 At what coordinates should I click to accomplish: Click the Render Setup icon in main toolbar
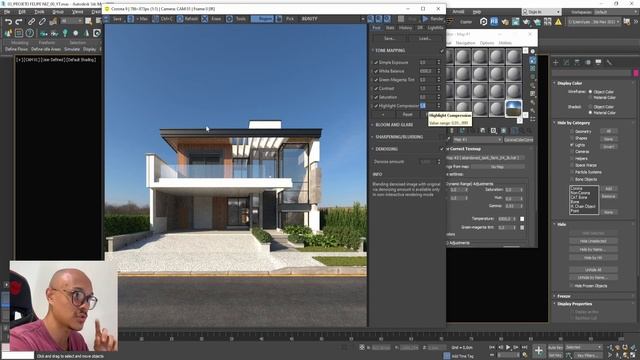[x=505, y=22]
